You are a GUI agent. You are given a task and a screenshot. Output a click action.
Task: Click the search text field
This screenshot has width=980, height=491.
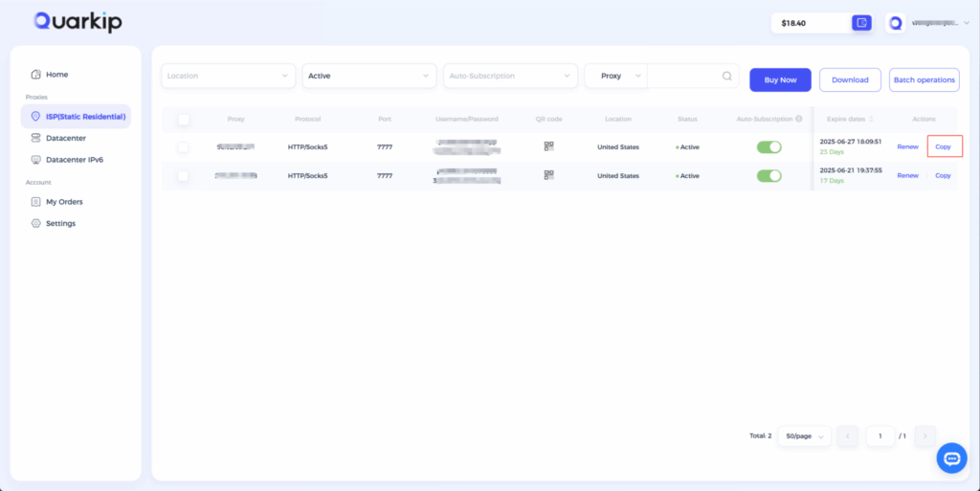[683, 76]
